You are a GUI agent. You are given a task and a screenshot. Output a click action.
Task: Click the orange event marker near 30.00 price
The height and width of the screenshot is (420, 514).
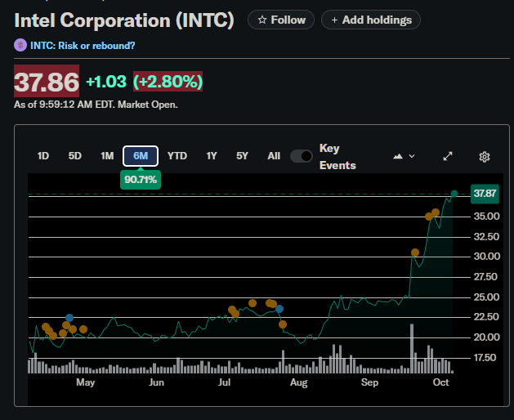pyautogui.click(x=415, y=252)
